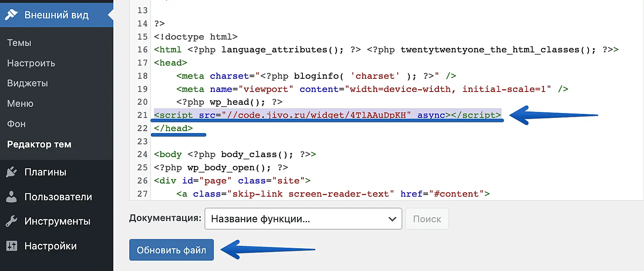Screen dimensions: 644x271
Task: Open the Меню submenu item
Action: (20, 104)
